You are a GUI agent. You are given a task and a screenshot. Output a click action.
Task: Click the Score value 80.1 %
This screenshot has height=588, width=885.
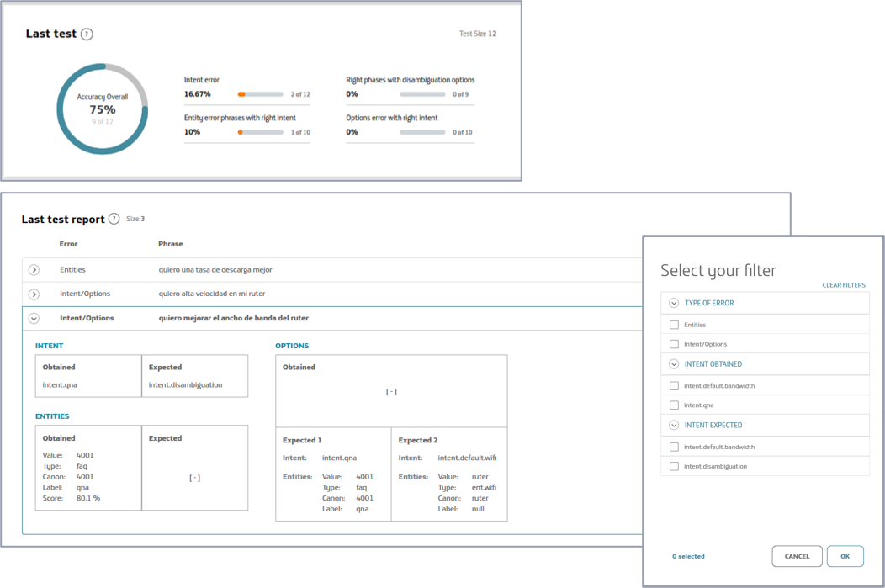click(x=88, y=498)
